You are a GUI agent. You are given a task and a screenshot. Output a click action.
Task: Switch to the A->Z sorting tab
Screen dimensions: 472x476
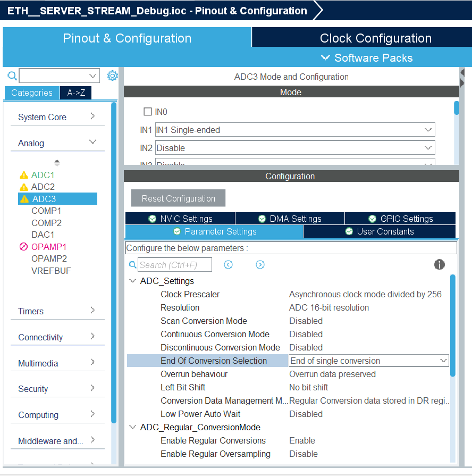(x=75, y=92)
